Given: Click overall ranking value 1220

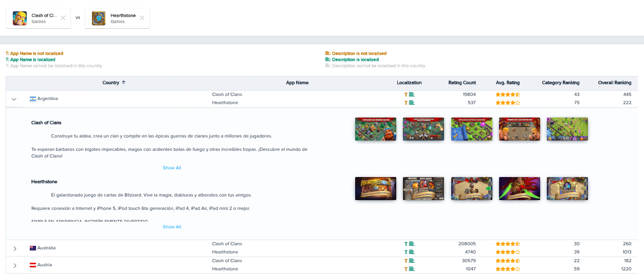Looking at the screenshot, I should tap(626, 269).
